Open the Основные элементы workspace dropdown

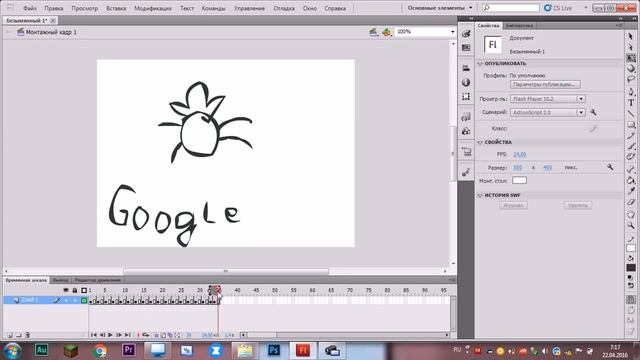click(440, 8)
